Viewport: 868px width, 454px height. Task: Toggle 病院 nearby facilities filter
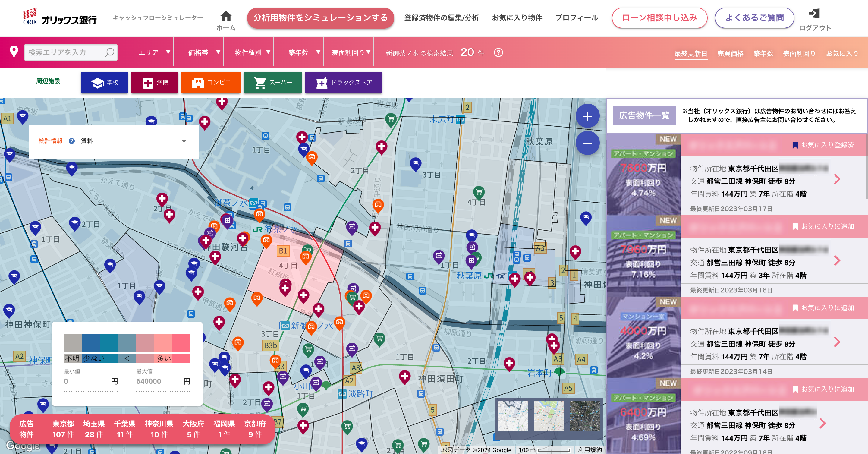(x=155, y=83)
